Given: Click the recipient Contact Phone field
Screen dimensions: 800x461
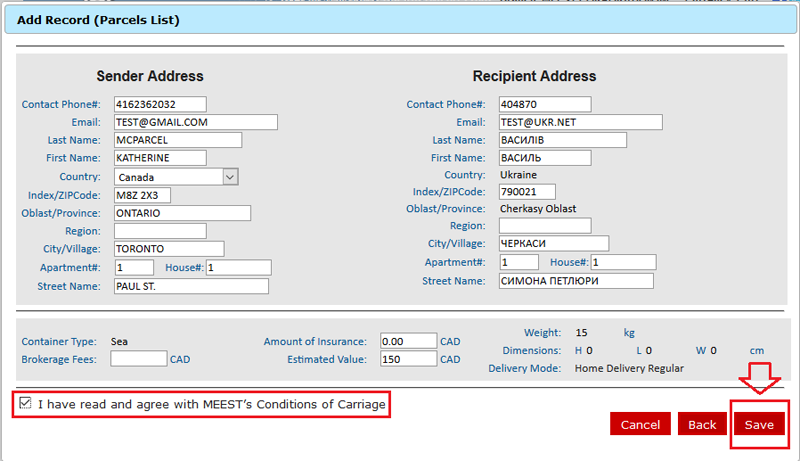Looking at the screenshot, I should [x=544, y=104].
